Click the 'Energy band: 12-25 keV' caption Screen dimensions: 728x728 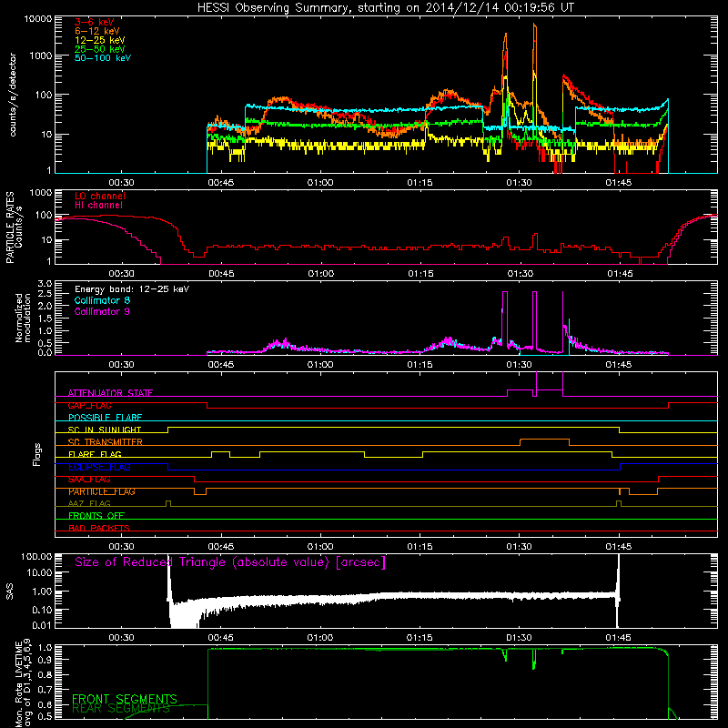132,289
